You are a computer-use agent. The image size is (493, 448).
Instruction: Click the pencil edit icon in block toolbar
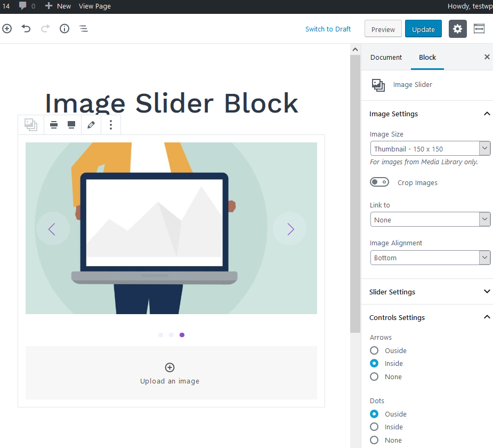click(x=91, y=125)
